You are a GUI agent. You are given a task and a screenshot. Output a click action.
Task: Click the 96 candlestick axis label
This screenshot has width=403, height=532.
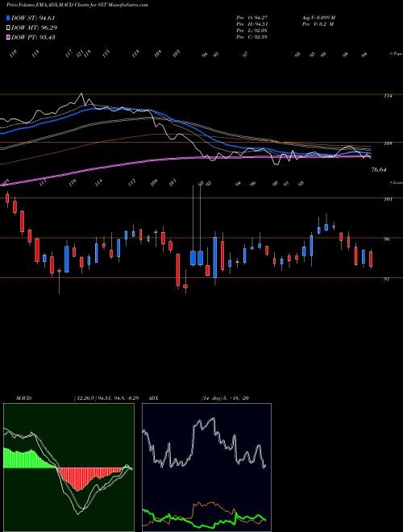(386, 239)
